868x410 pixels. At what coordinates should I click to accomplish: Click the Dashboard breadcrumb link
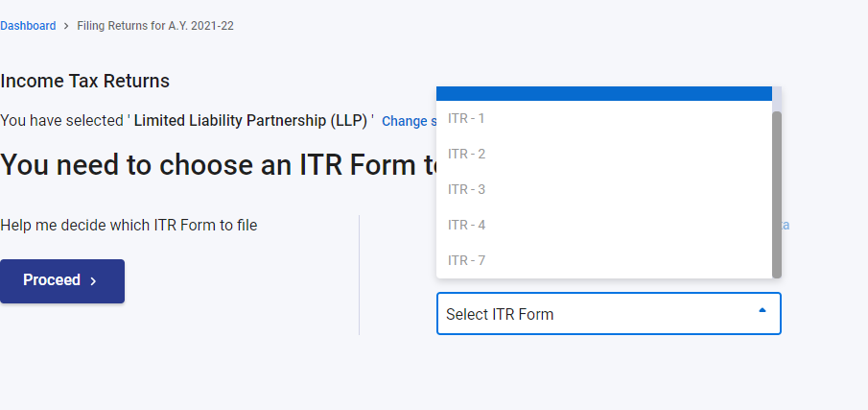[x=28, y=26]
